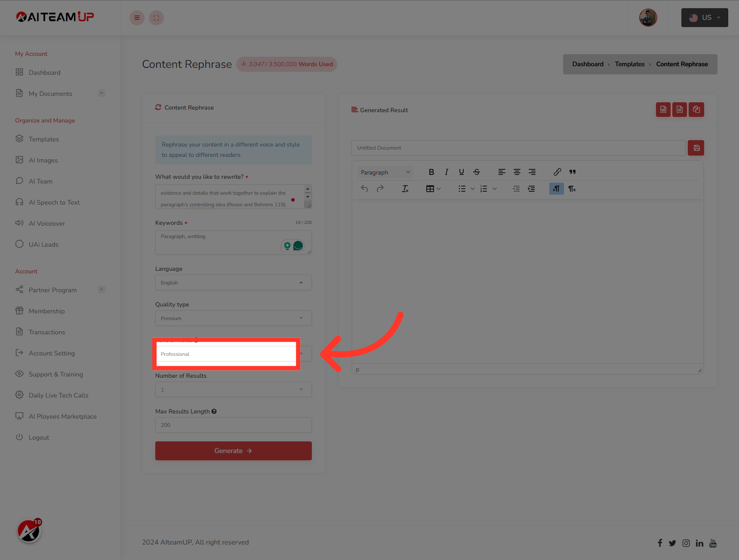
Task: Open Templates in the sidebar
Action: 44,139
